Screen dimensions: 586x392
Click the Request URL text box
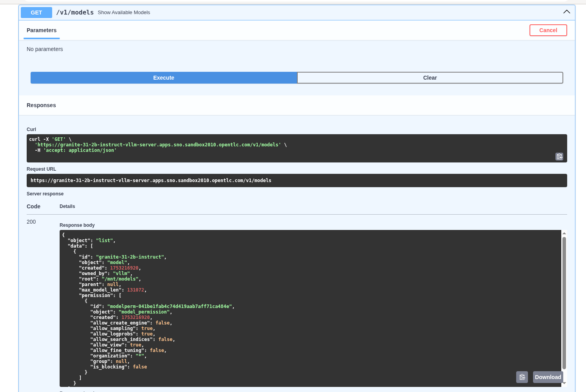point(297,181)
